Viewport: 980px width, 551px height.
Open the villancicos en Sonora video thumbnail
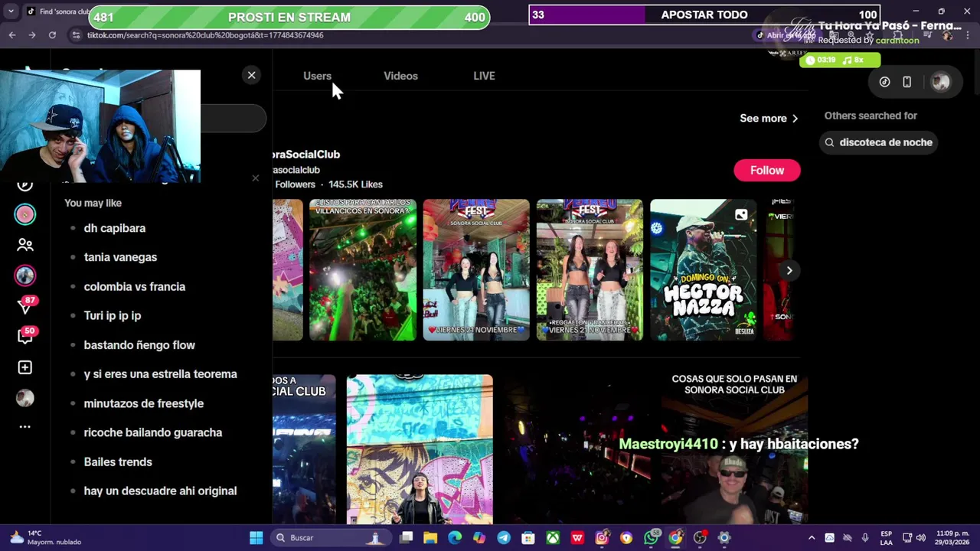[x=362, y=269]
